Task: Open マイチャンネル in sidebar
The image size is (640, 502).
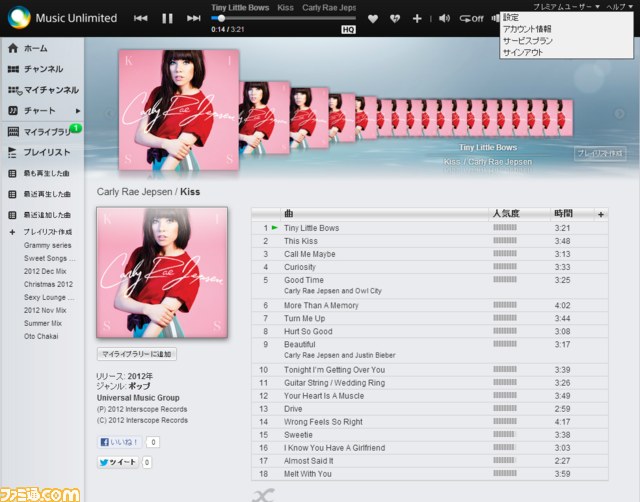Action: pos(43,90)
